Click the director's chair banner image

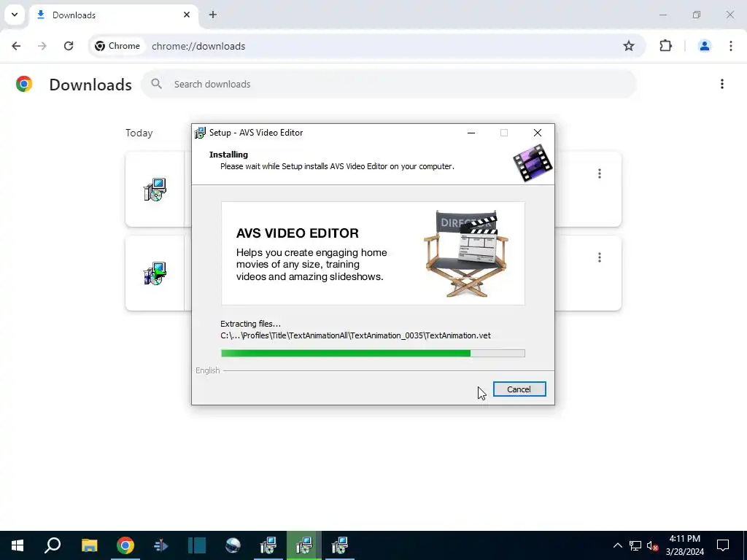[x=373, y=253]
